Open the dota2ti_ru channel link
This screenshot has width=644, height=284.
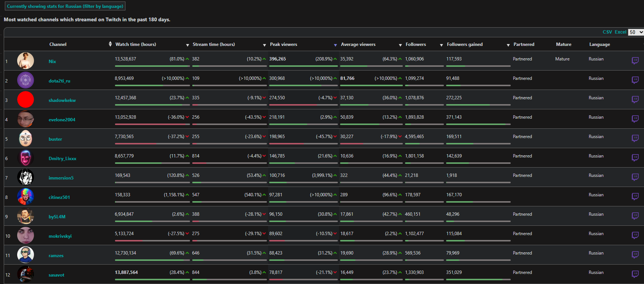pos(59,81)
